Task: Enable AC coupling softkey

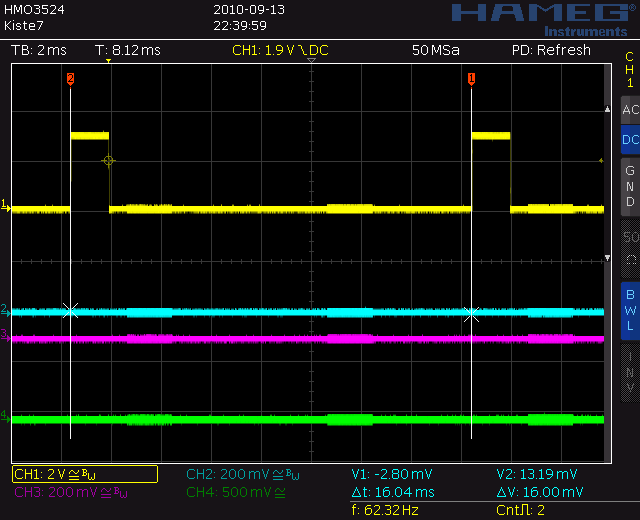Action: [630, 110]
